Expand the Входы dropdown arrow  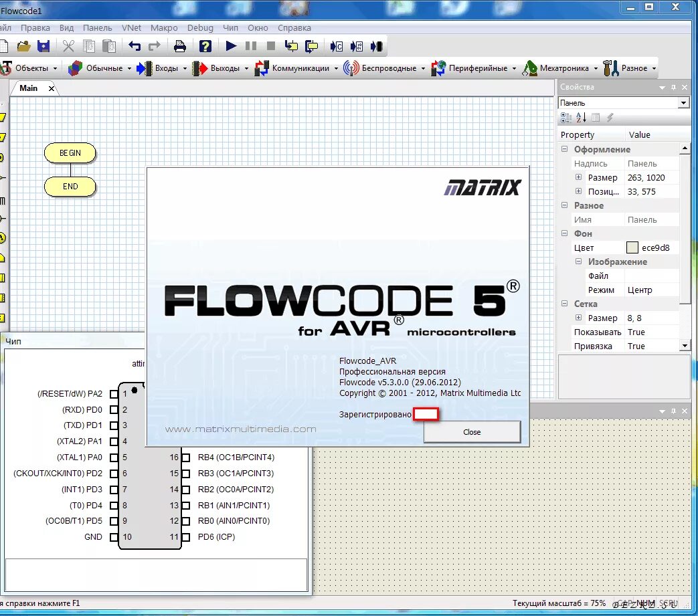(x=185, y=68)
